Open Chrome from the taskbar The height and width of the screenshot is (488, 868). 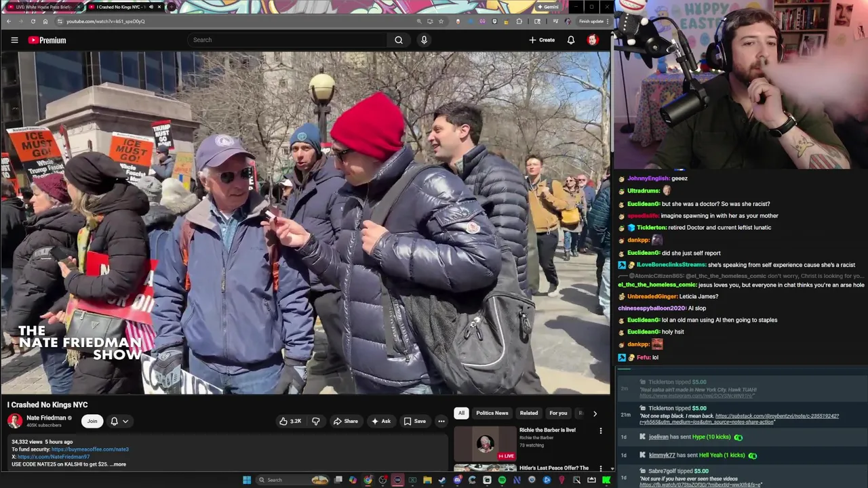368,480
